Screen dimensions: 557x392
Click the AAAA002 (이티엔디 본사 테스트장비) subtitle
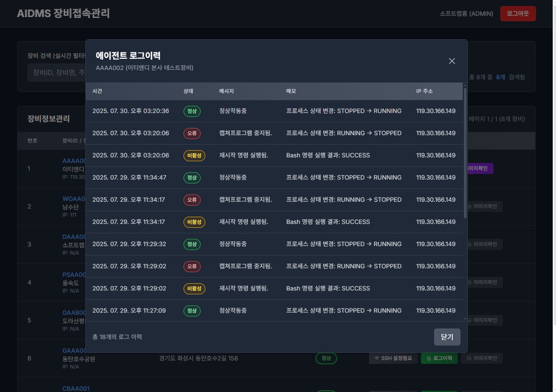145,68
